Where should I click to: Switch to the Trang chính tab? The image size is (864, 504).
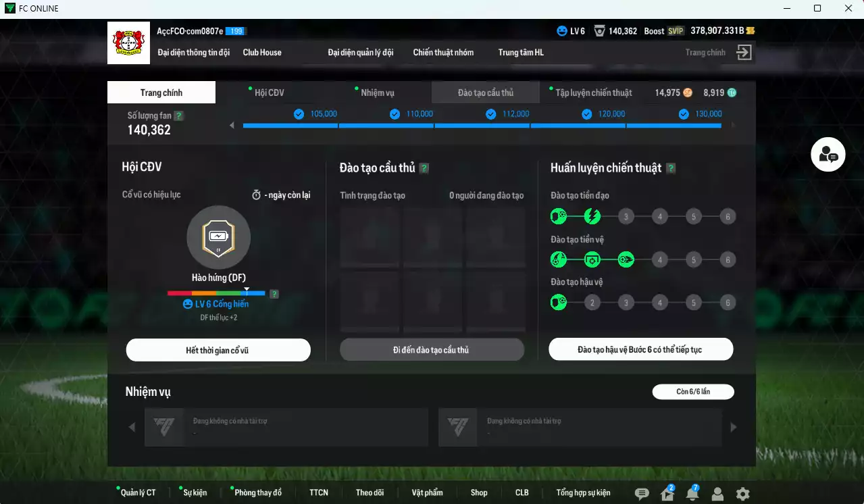[x=161, y=93]
